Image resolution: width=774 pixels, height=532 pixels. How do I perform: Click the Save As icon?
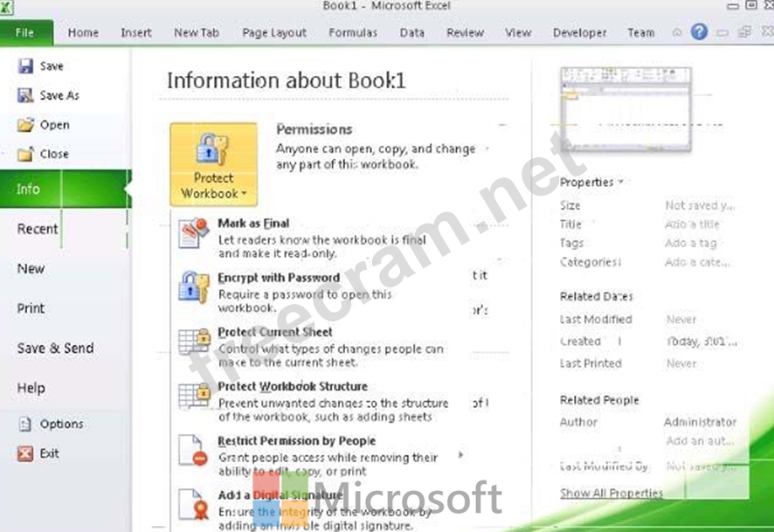click(x=25, y=95)
